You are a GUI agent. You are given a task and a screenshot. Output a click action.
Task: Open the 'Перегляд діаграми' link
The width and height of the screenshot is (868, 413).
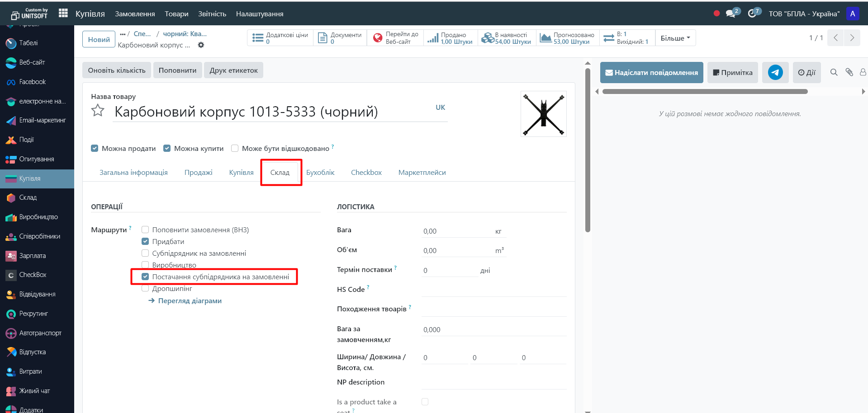pyautogui.click(x=190, y=301)
